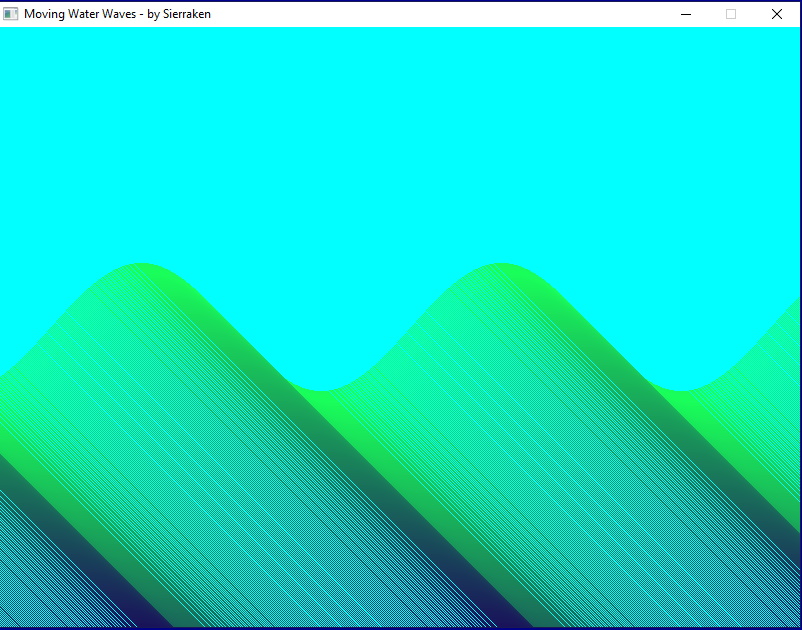Image resolution: width=802 pixels, height=630 pixels.
Task: Click the peak of the left wave crest
Action: pos(142,266)
